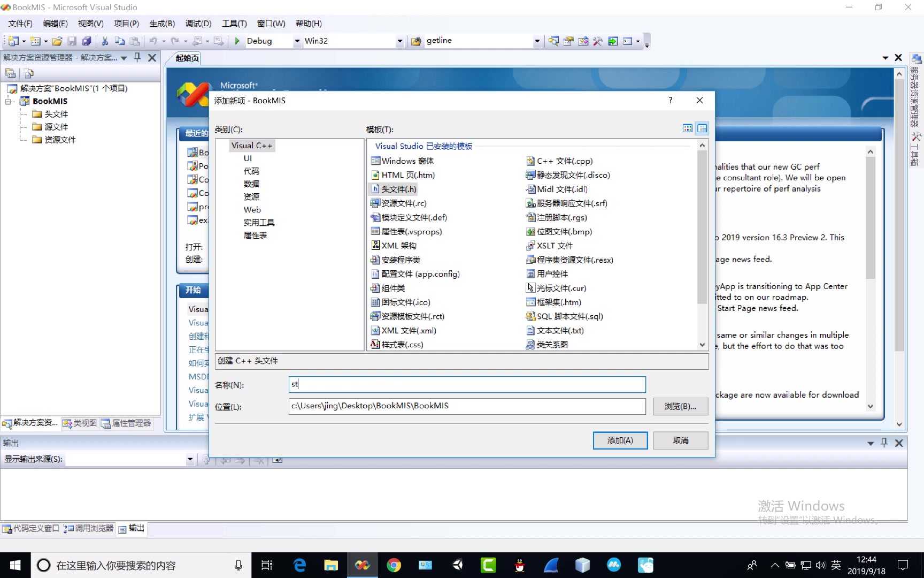Click the Cut scissors toolbar icon

105,41
